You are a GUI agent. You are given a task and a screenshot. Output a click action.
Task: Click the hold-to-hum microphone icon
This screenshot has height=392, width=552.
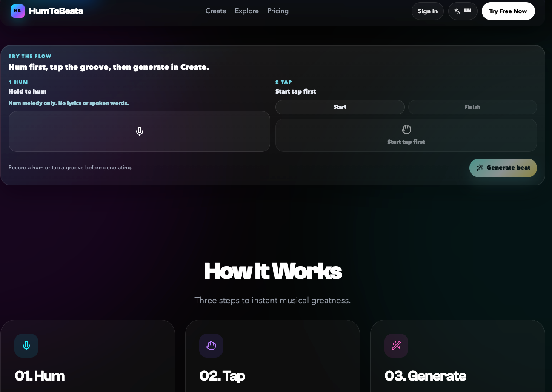[x=140, y=131]
